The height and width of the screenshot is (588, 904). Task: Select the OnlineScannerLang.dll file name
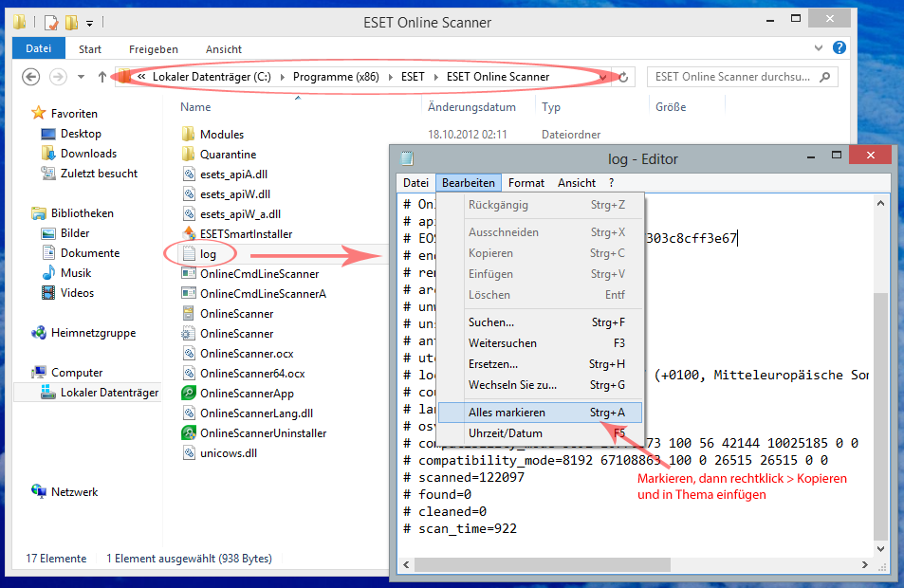pyautogui.click(x=256, y=413)
